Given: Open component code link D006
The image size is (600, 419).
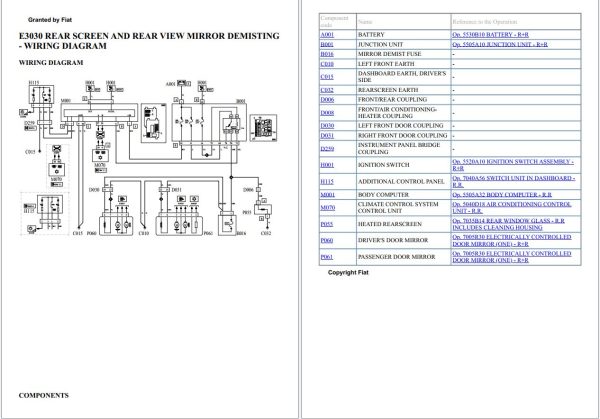Looking at the screenshot, I should (327, 100).
